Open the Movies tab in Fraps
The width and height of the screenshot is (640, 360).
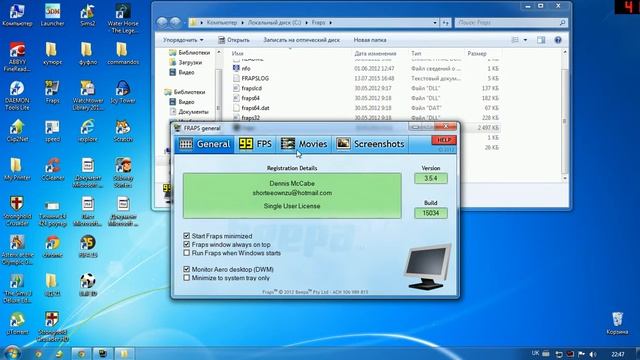pos(304,144)
